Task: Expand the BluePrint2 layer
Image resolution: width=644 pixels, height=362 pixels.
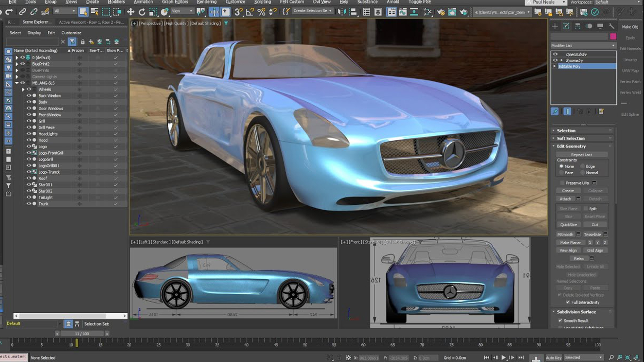Action: [17, 64]
